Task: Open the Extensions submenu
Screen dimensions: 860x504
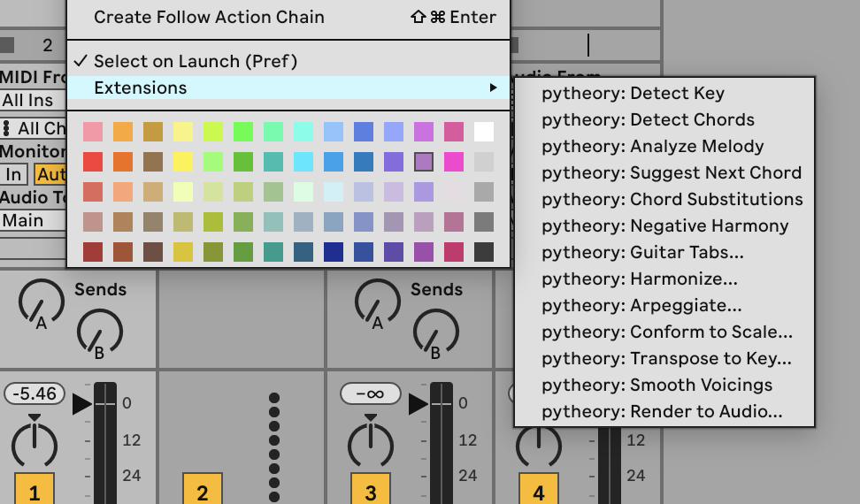Action: tap(288, 88)
